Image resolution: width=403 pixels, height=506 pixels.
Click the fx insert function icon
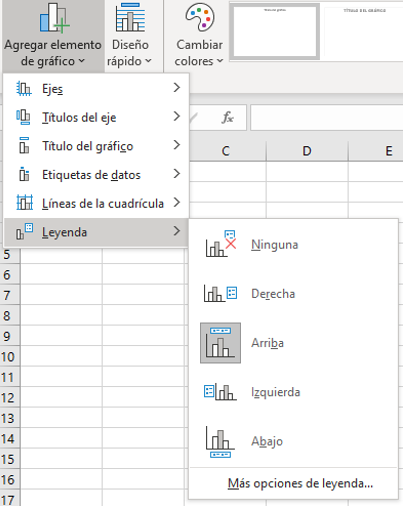point(228,118)
